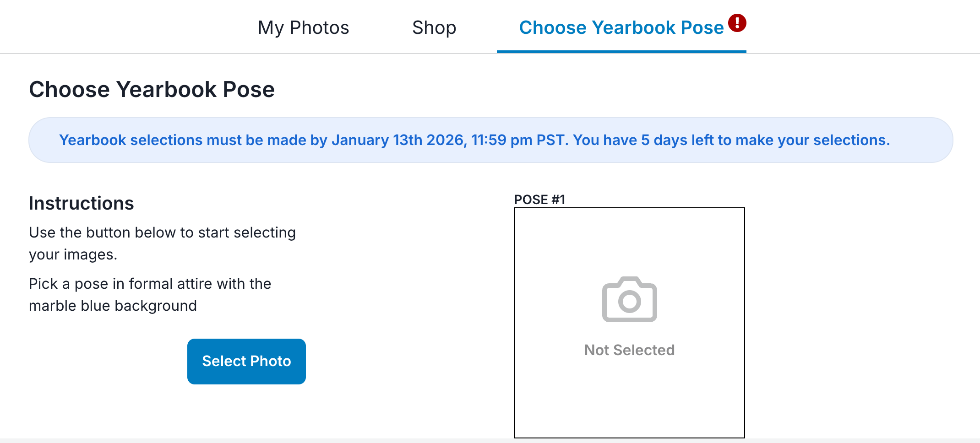Click the POSE #1 label
Image resolution: width=980 pixels, height=443 pixels.
pyautogui.click(x=539, y=200)
